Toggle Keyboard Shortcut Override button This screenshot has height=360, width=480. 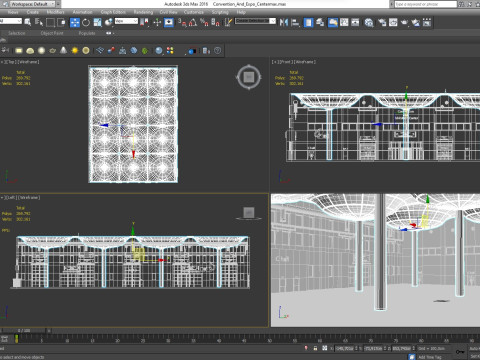click(169, 22)
